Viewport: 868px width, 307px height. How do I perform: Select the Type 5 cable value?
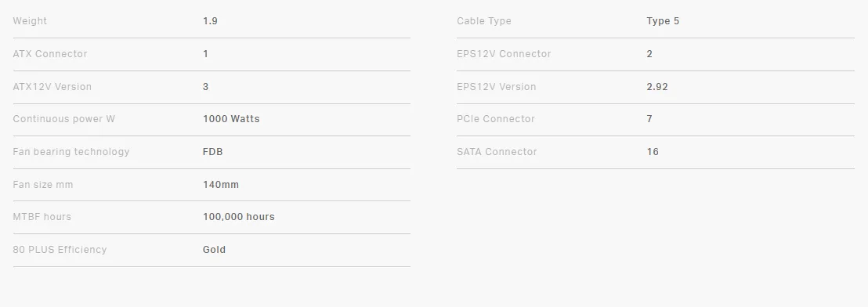pyautogui.click(x=663, y=21)
